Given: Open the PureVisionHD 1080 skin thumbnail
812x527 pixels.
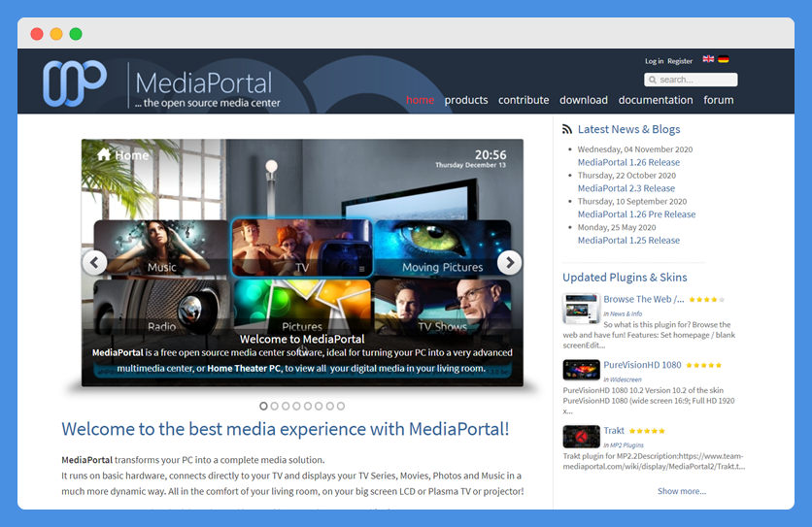Looking at the screenshot, I should [x=581, y=370].
